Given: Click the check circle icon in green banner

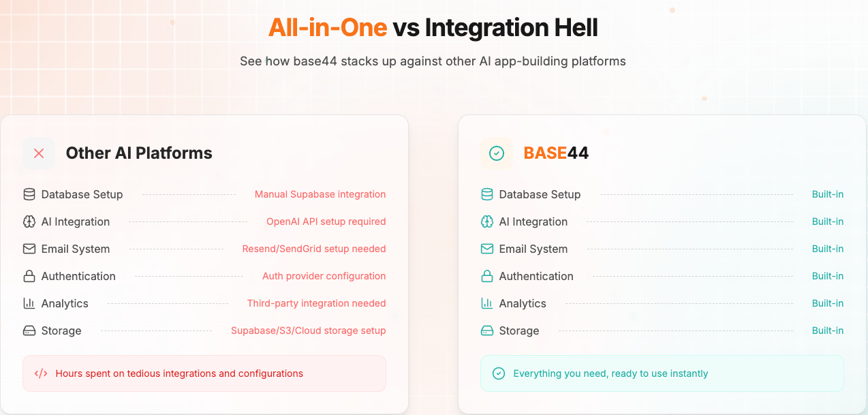Looking at the screenshot, I should [x=499, y=373].
